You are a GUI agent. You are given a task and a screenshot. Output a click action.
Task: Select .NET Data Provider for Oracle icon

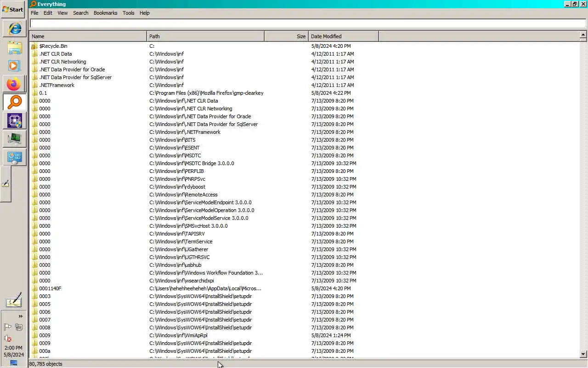(34, 69)
